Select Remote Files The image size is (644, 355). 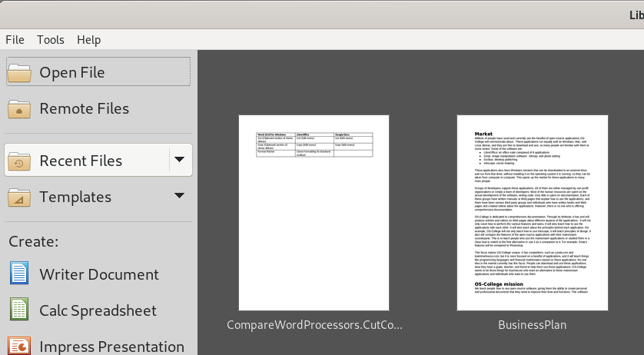click(98, 108)
